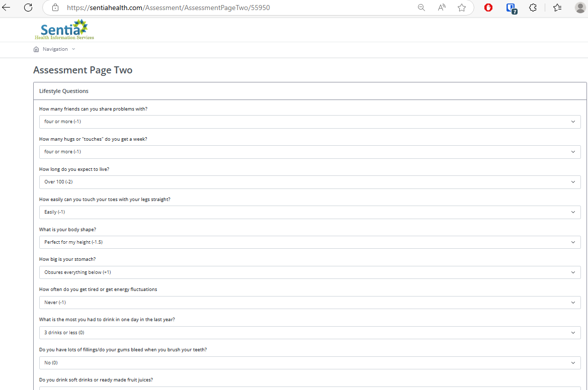This screenshot has height=390, width=588.
Task: Open the stomach size dropdown
Action: pos(310,272)
